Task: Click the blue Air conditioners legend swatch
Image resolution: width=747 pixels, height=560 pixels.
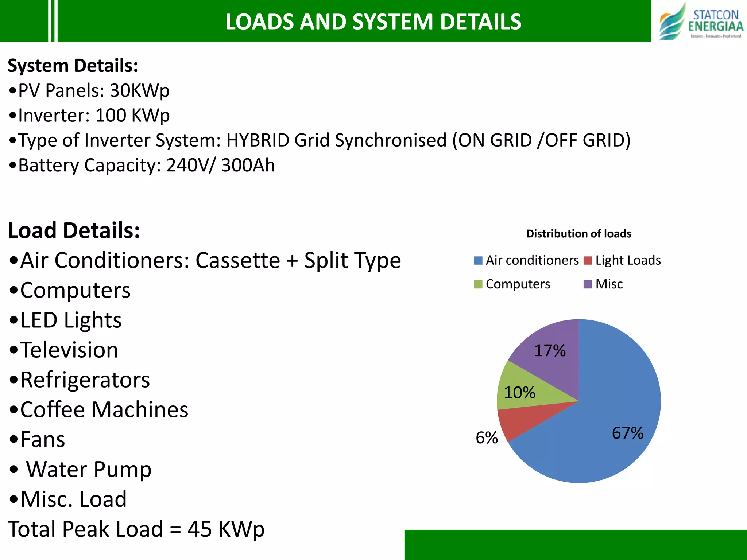Action: (478, 261)
